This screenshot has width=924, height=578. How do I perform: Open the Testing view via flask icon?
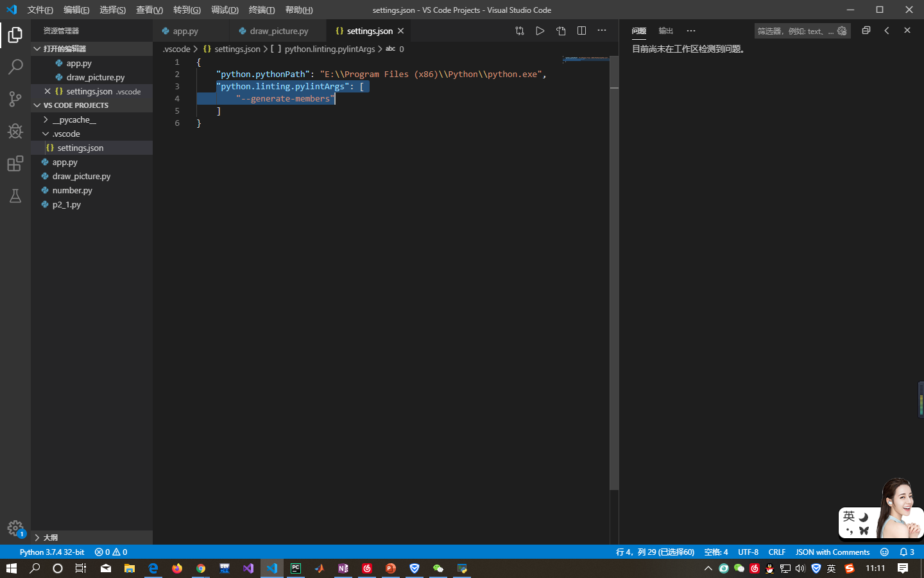pyautogui.click(x=15, y=196)
